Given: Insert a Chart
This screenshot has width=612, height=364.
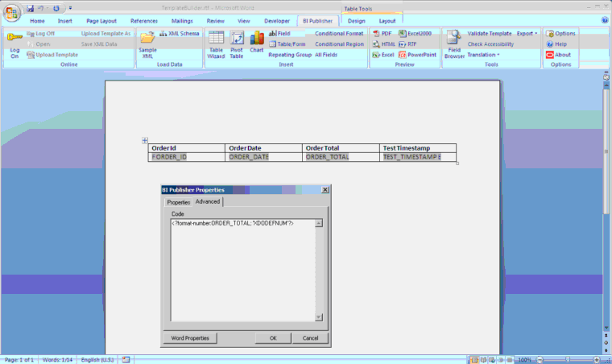Looking at the screenshot, I should point(257,42).
